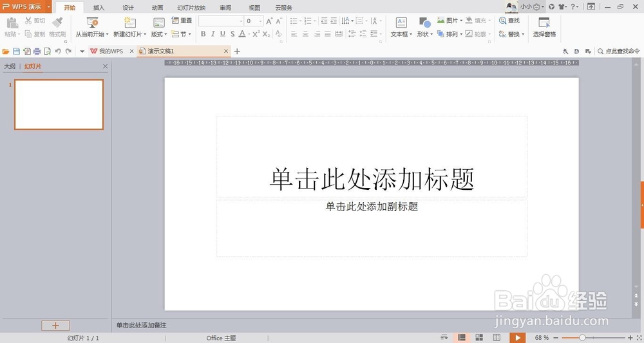Open the Design (设计) ribbon tab

pos(128,7)
